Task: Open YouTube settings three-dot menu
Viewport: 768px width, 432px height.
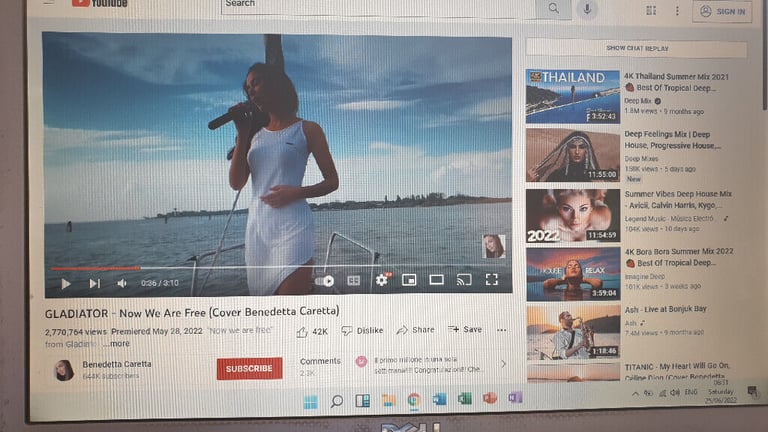Action: point(677,11)
